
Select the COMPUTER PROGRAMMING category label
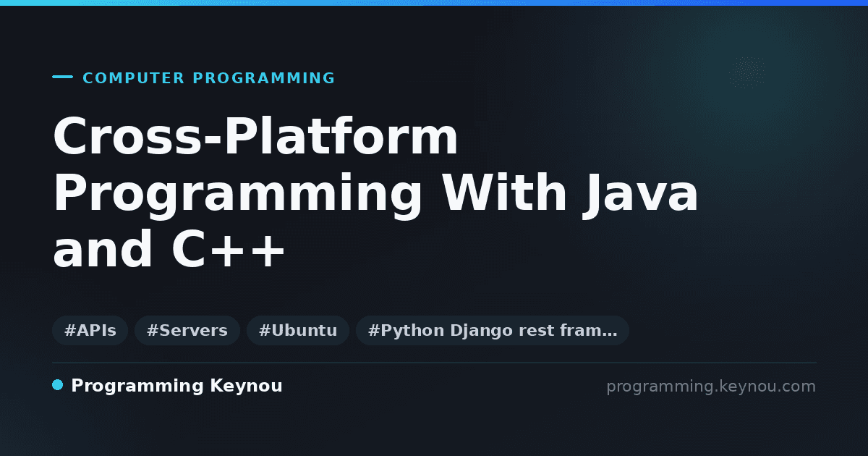[209, 78]
